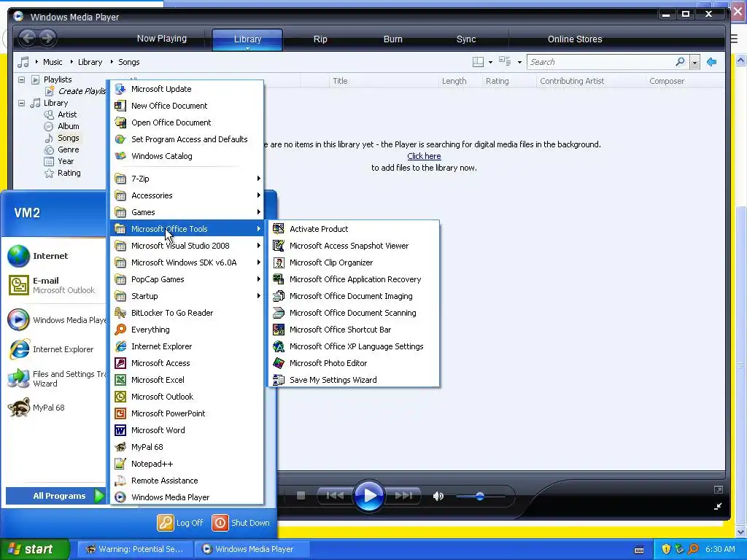
Task: Choose New Office Document
Action: pos(187,106)
